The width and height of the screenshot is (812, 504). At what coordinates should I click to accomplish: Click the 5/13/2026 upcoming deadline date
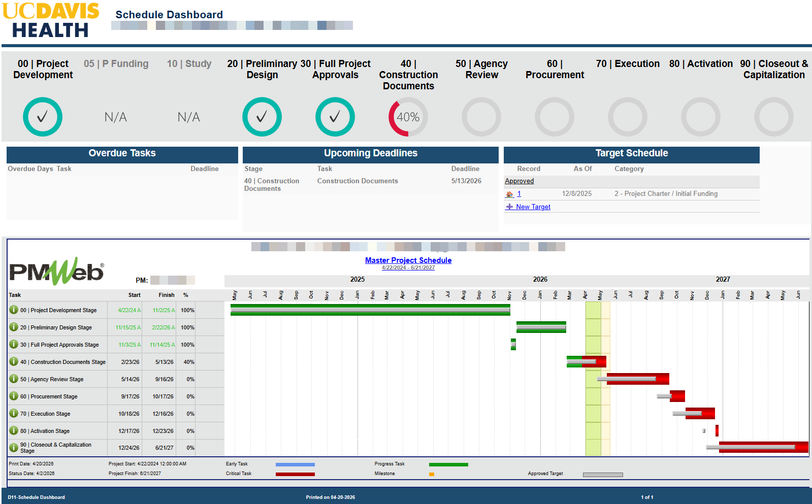coord(466,181)
